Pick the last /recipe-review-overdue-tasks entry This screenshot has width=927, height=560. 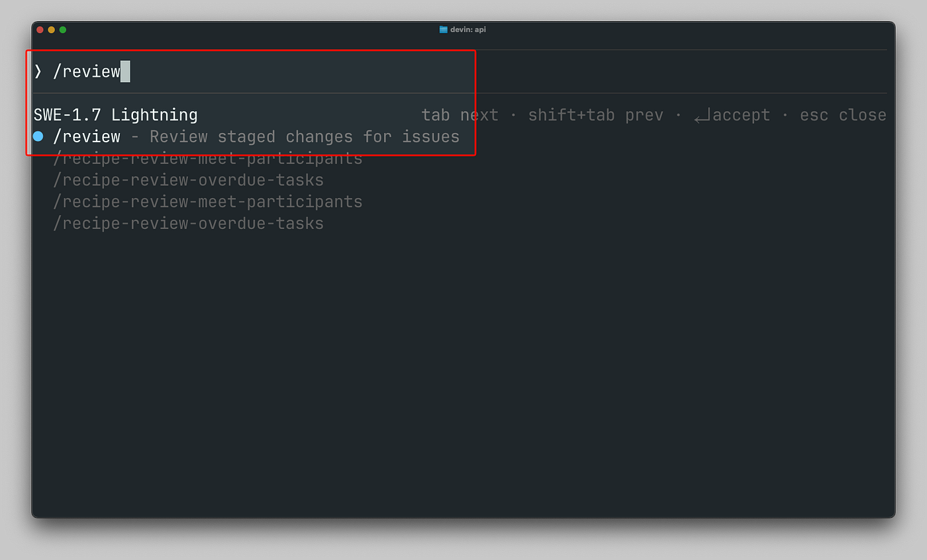(188, 223)
